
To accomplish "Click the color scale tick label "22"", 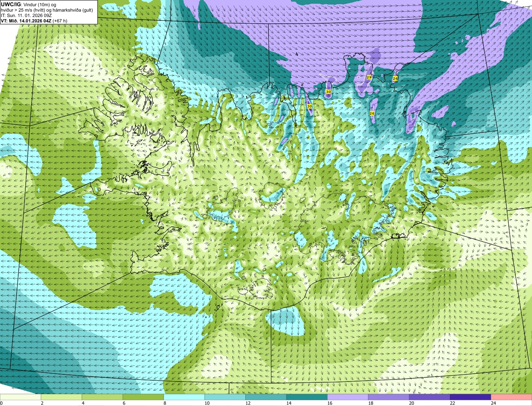I will pos(452,403).
